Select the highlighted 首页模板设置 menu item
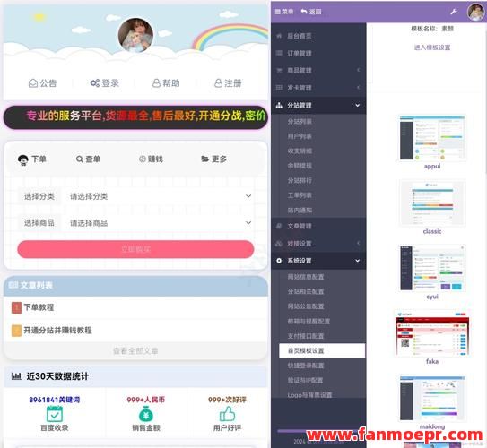487x448 pixels. coord(322,351)
